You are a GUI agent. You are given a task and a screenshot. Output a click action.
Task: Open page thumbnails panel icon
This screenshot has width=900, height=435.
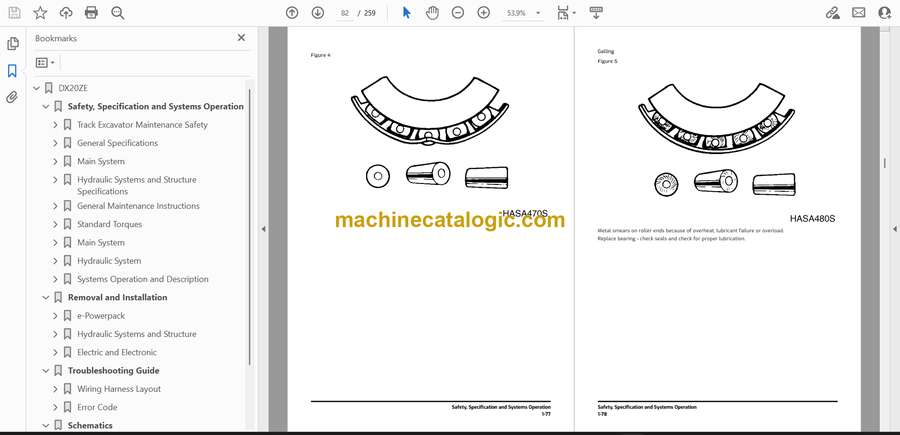13,44
